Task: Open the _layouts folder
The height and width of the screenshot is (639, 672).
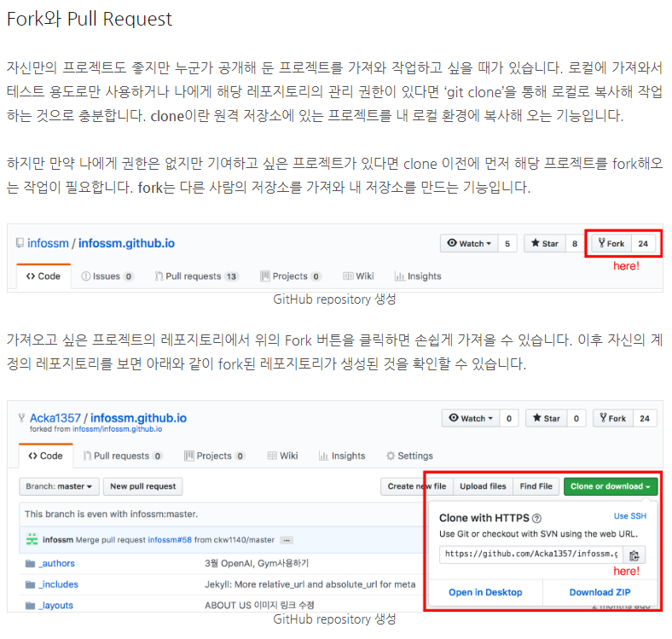Action: tap(55, 605)
